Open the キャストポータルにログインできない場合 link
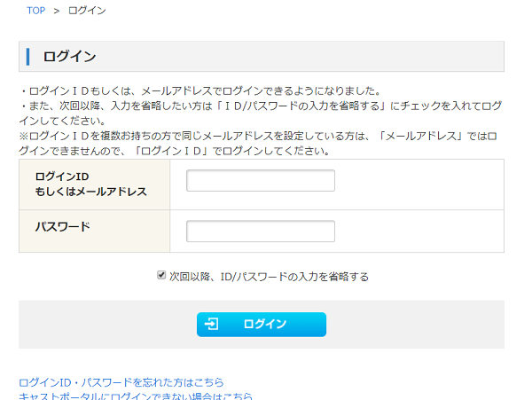Image resolution: width=532 pixels, height=400 pixels. click(x=136, y=396)
